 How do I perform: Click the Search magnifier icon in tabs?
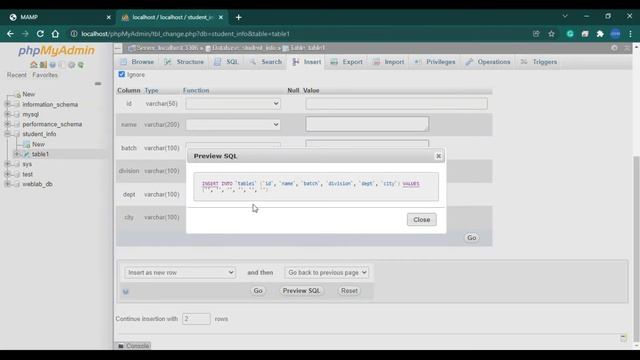coord(253,62)
